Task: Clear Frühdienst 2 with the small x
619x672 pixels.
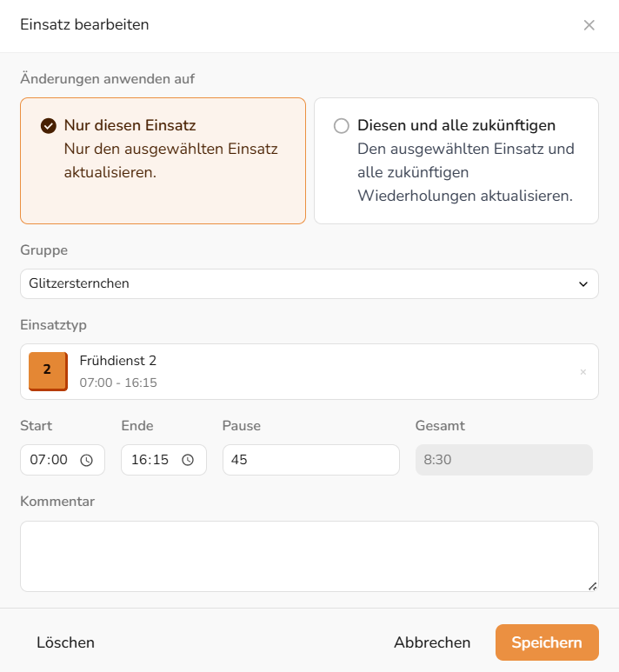Action: [x=583, y=372]
